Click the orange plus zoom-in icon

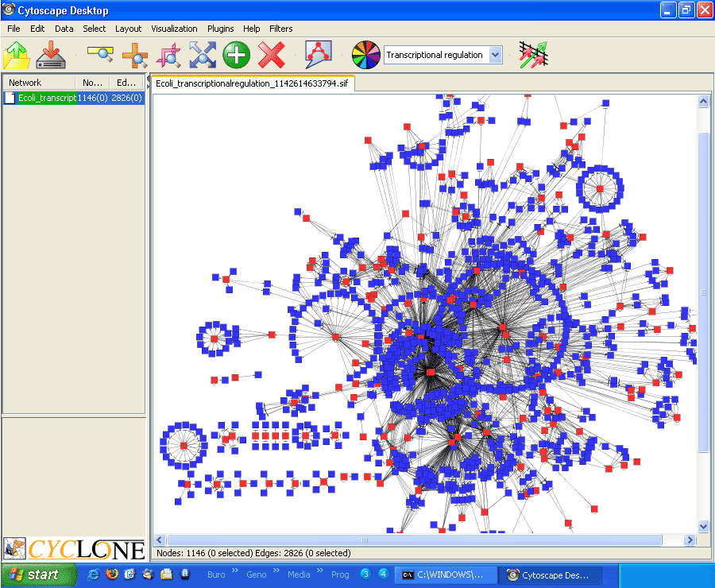[135, 55]
